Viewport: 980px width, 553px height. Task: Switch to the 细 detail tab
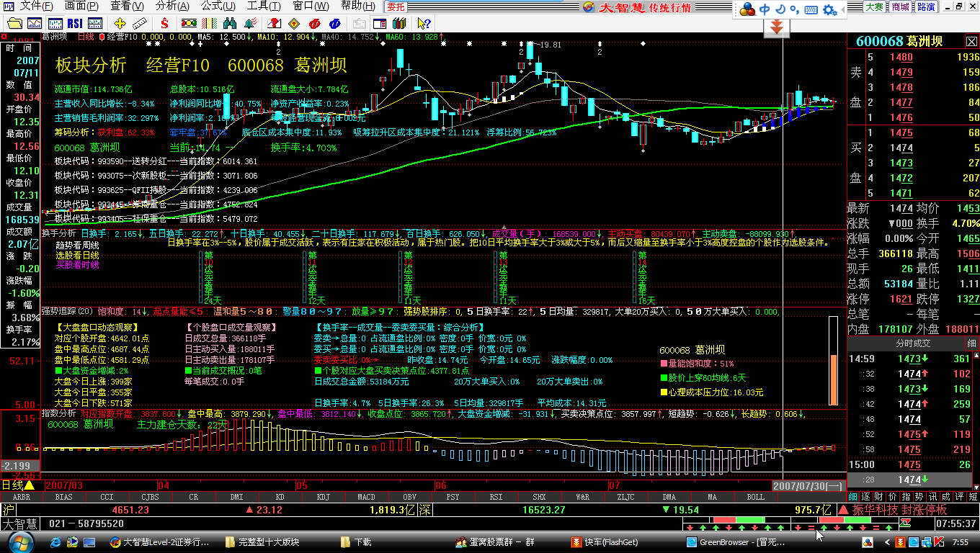pyautogui.click(x=852, y=497)
